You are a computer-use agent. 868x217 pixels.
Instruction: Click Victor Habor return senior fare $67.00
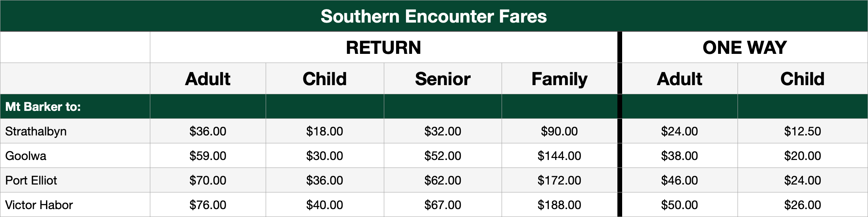click(x=443, y=205)
